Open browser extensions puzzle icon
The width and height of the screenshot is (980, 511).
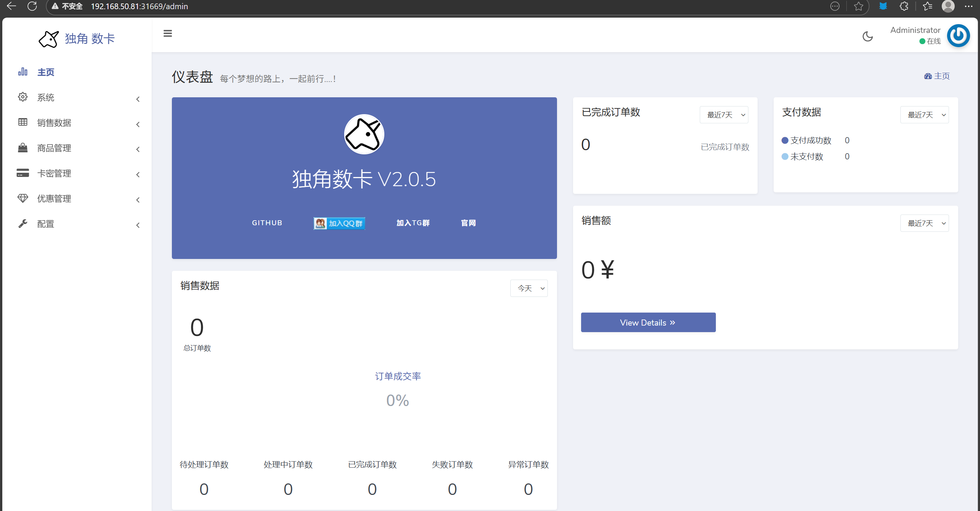(904, 6)
